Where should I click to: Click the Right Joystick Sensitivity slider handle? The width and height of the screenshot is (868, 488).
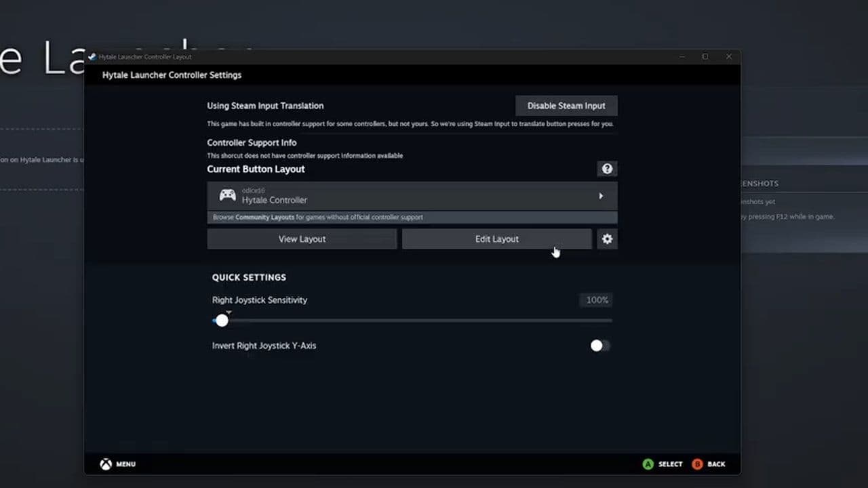click(x=222, y=321)
